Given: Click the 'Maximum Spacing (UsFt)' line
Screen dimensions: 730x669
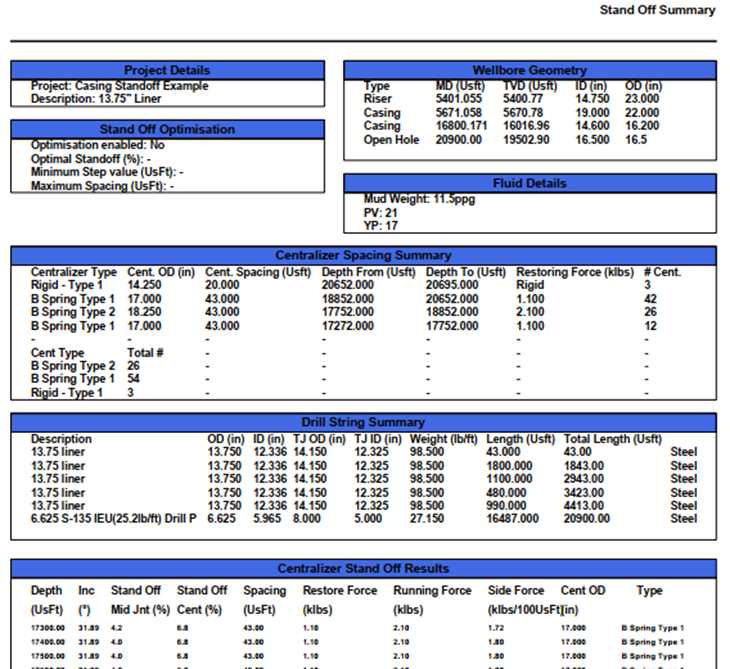Looking at the screenshot, I should pos(102,186).
